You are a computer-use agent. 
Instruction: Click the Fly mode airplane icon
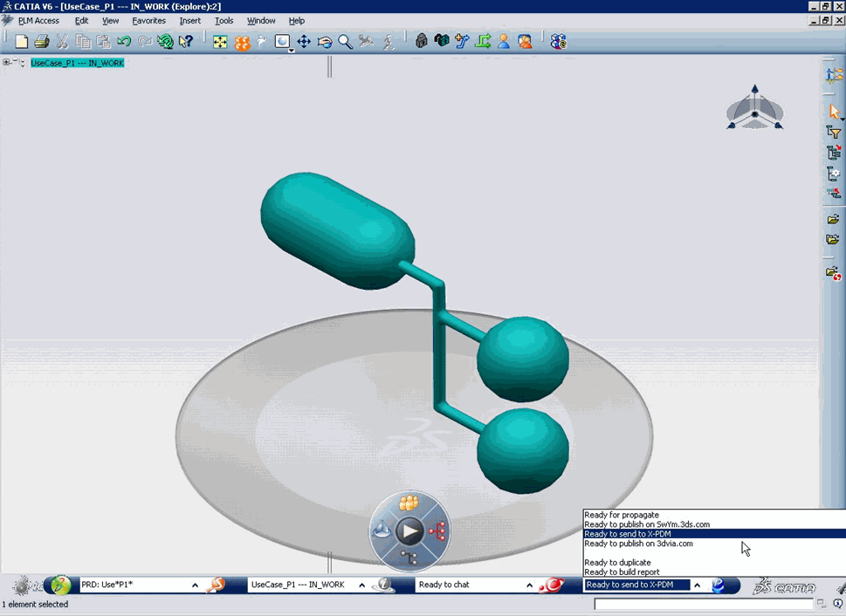pos(367,41)
